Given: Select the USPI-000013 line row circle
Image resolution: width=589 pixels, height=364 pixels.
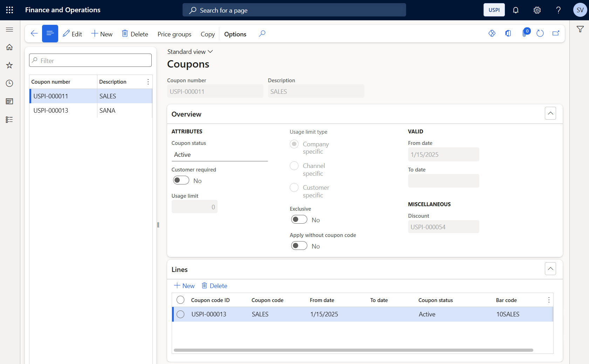Looking at the screenshot, I should [x=180, y=314].
